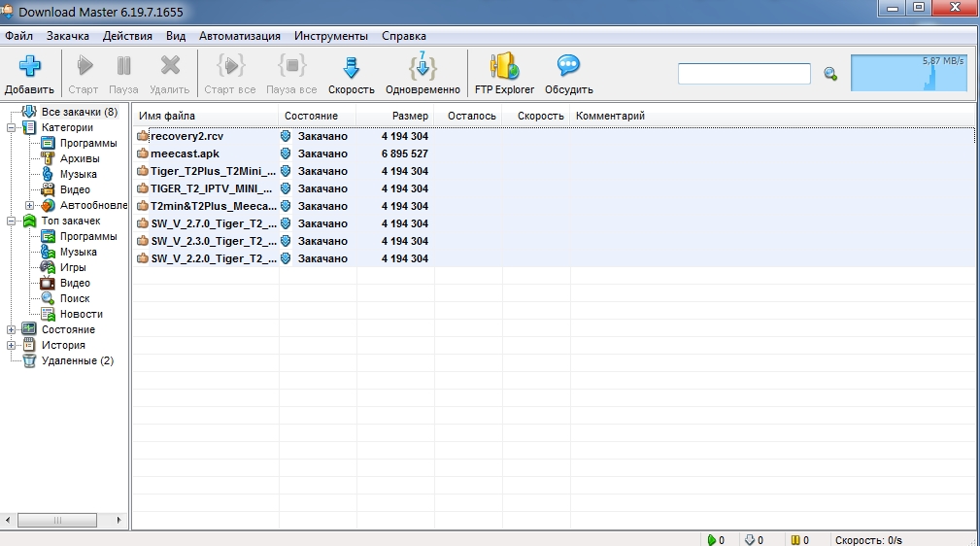
Task: Click the 5,87 MB/s speed graph
Action: (x=909, y=73)
